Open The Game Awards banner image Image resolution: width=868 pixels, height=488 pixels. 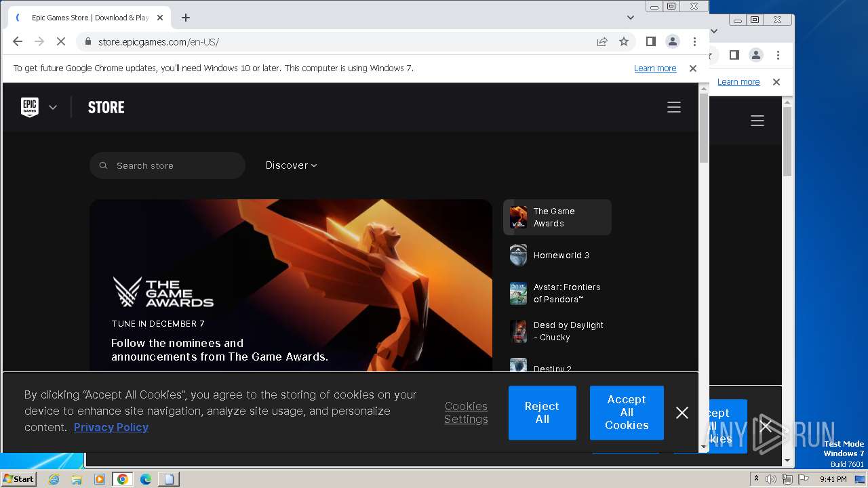click(291, 285)
